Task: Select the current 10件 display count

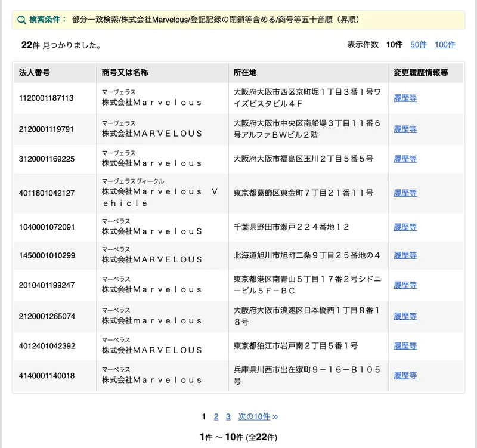Action: point(394,45)
